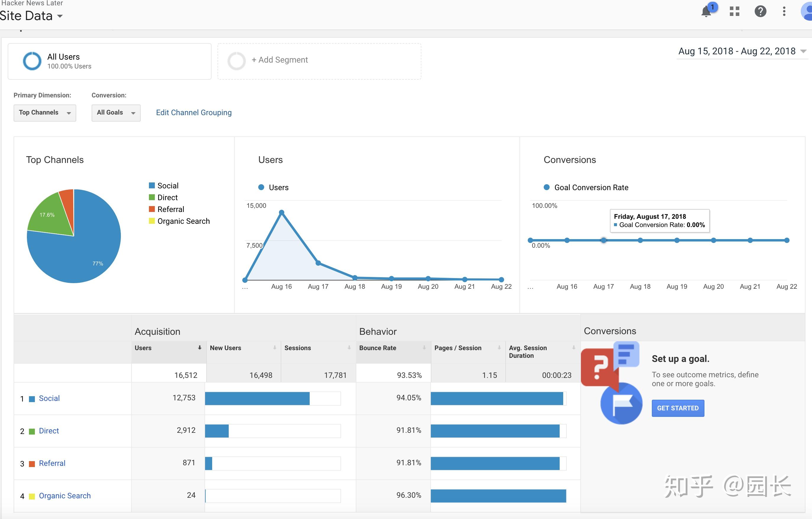Click the Social users value 12,753
Image resolution: width=812 pixels, height=519 pixels.
184,398
